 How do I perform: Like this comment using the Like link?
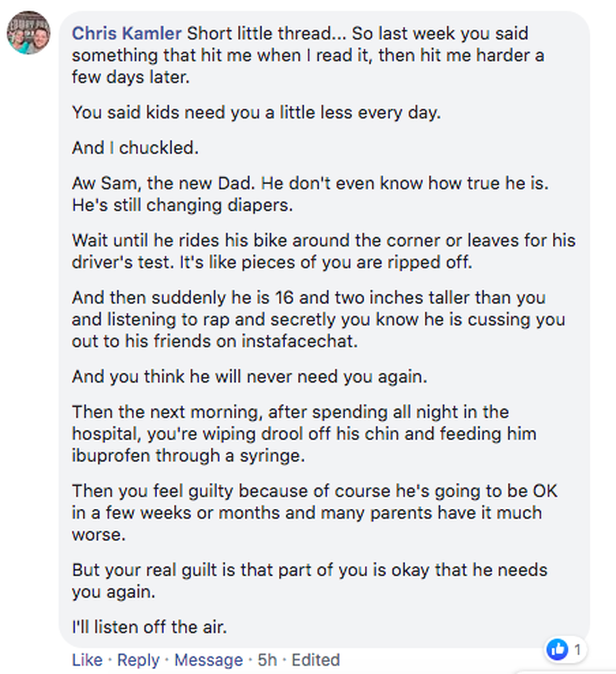pos(87,660)
